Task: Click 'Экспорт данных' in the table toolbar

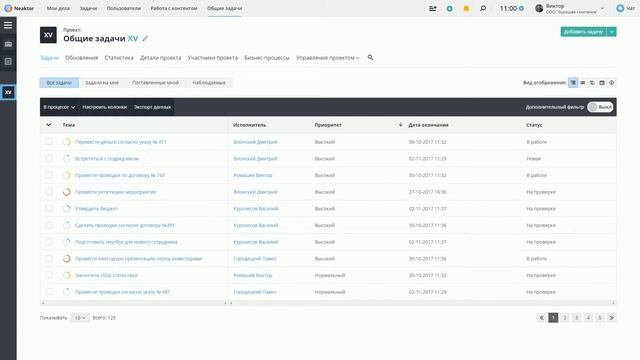Action: tap(152, 107)
